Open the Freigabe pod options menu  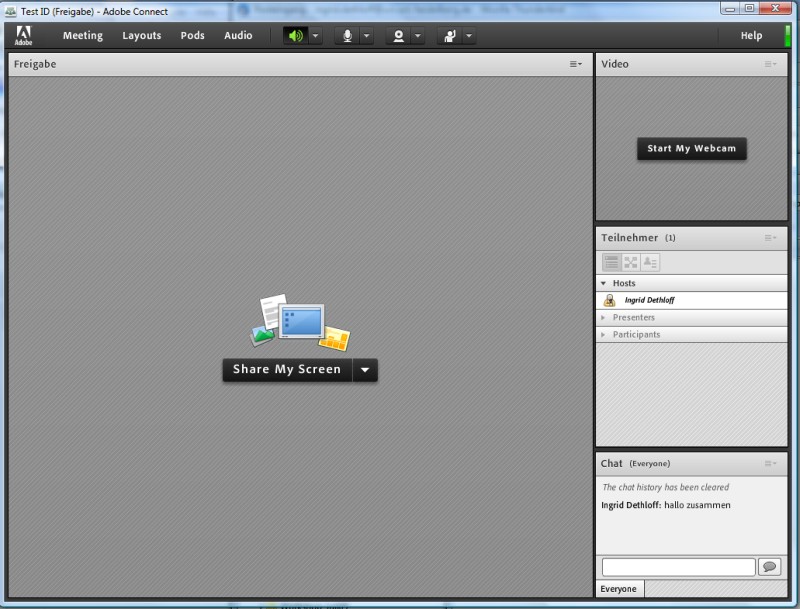point(576,64)
